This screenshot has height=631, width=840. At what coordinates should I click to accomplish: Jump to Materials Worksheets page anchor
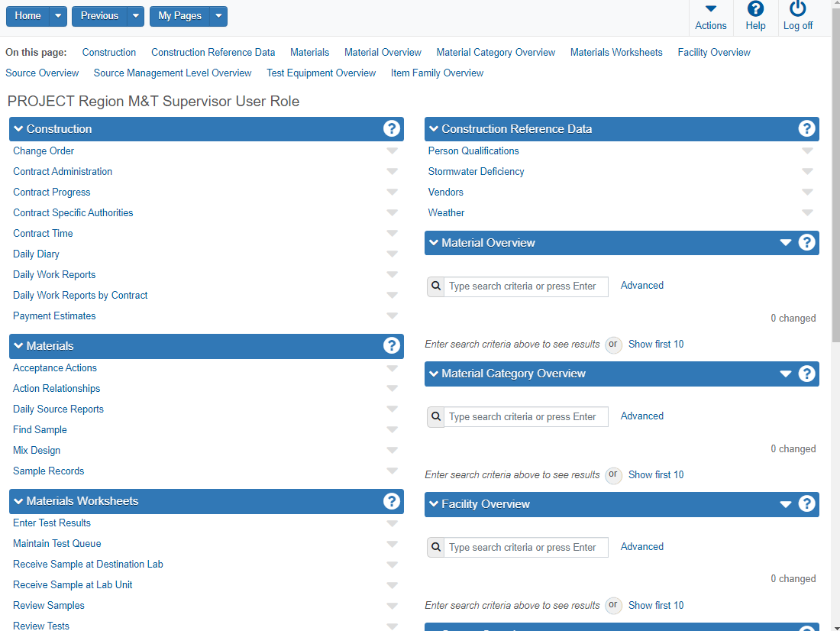coord(616,53)
